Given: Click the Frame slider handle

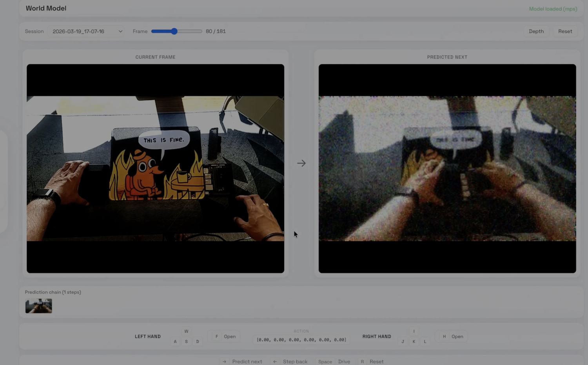Looking at the screenshot, I should [x=174, y=31].
